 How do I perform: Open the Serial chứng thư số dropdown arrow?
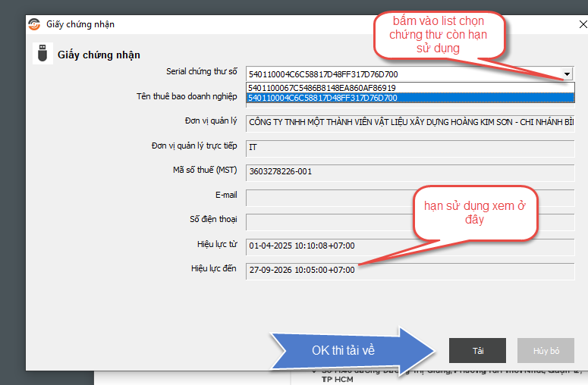567,74
